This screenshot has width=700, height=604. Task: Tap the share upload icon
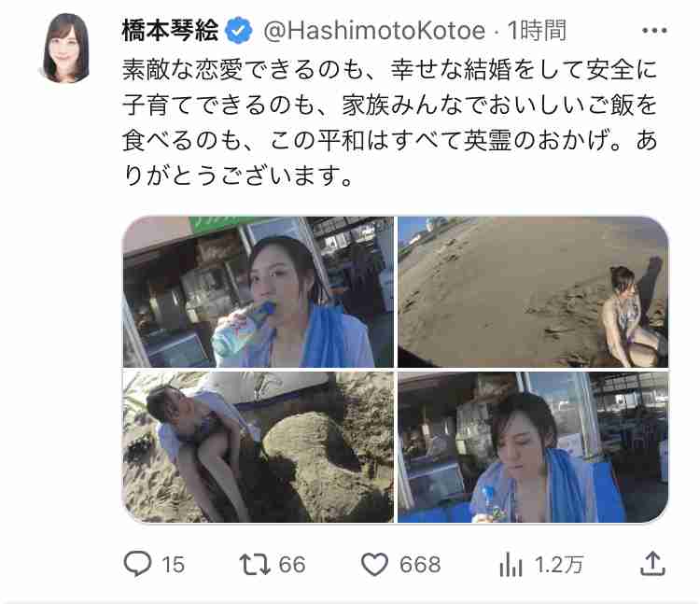652,563
